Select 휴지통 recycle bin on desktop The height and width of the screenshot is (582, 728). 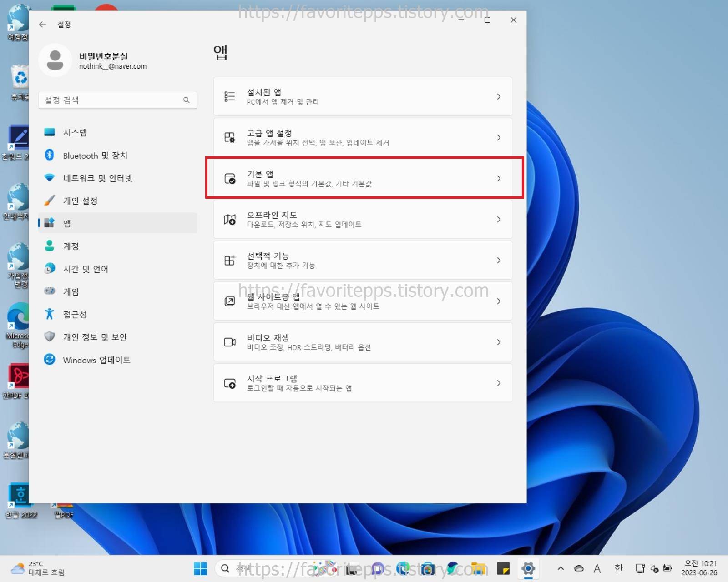tap(20, 83)
